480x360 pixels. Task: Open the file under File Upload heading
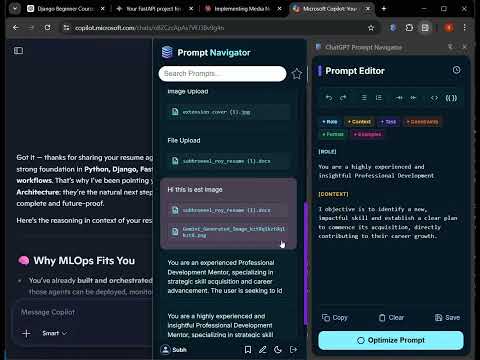pos(229,161)
